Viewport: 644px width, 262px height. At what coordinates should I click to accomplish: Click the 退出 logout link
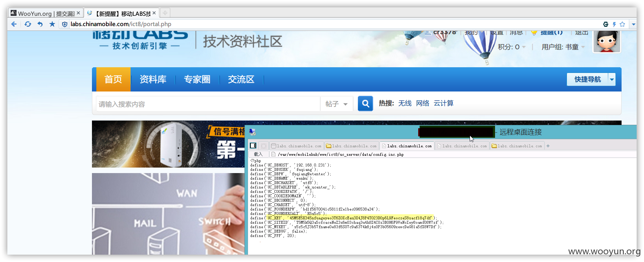coord(581,33)
